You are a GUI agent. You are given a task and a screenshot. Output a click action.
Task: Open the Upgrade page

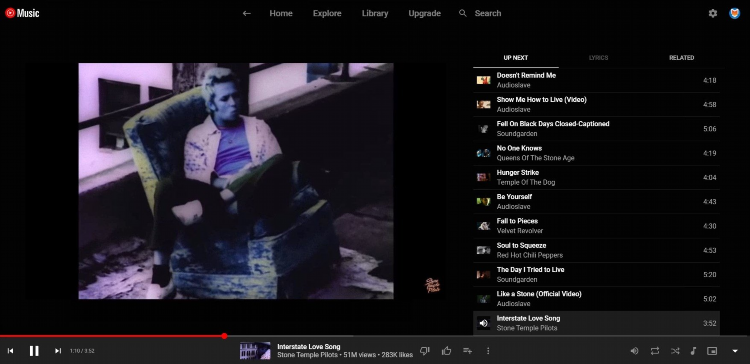click(x=424, y=13)
